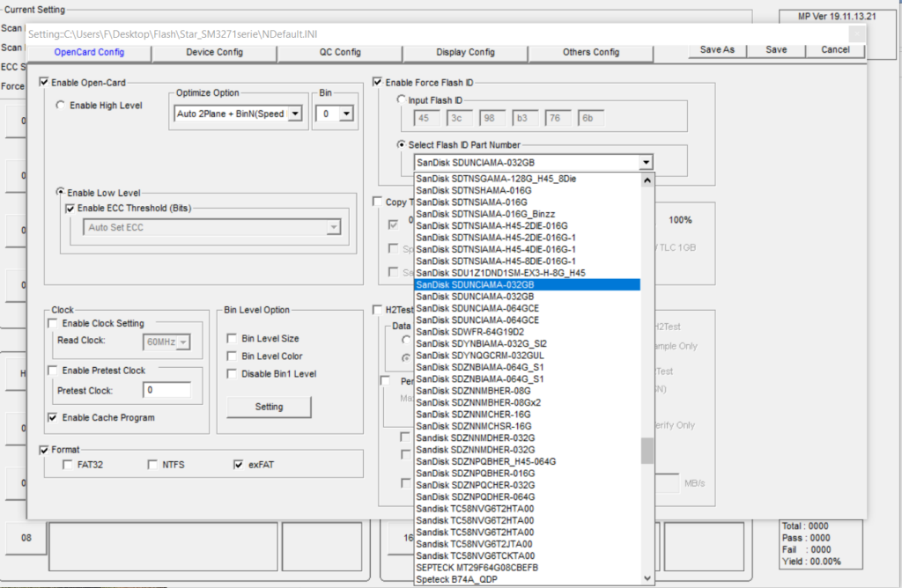The width and height of the screenshot is (902, 588).
Task: Choose Select Flash ID Part Number radio
Action: point(401,145)
